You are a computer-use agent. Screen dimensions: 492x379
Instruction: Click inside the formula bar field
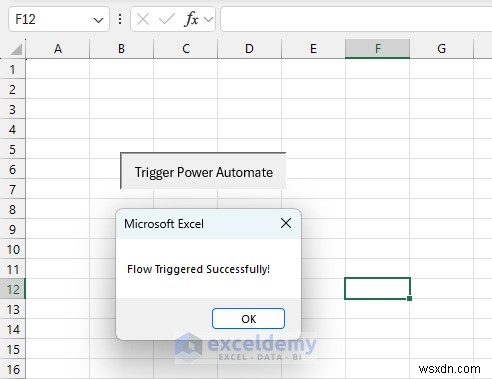point(356,19)
